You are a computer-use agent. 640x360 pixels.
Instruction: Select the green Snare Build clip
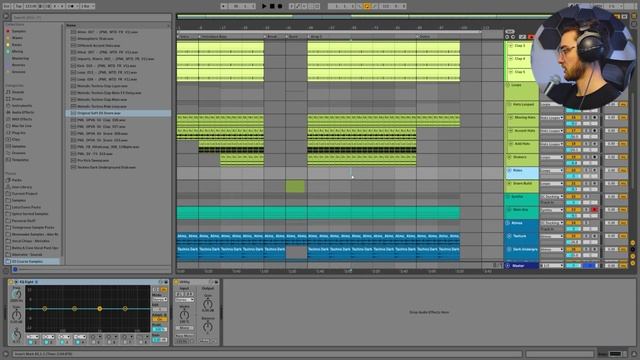coord(295,187)
